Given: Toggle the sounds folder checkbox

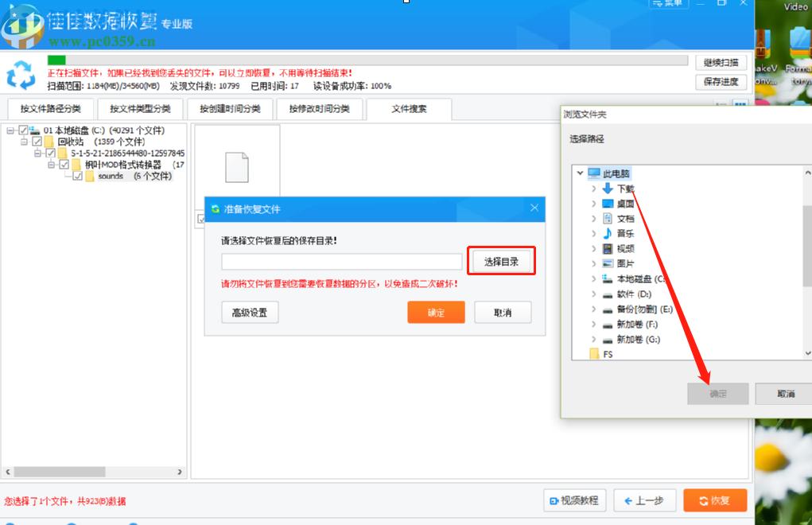Looking at the screenshot, I should (76, 176).
